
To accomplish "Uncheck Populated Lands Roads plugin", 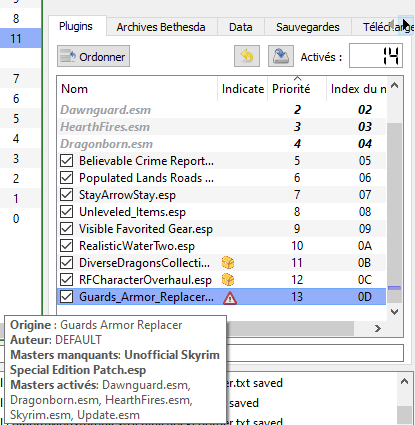I will pos(67,178).
